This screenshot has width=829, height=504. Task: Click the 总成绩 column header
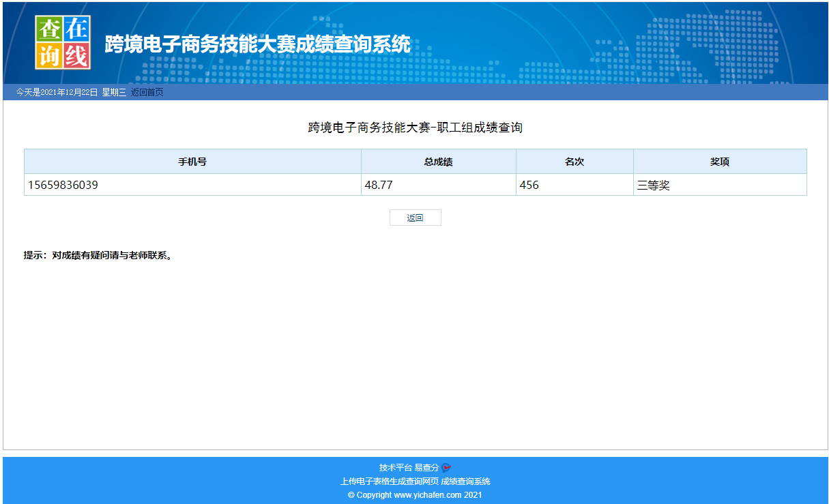coord(438,162)
